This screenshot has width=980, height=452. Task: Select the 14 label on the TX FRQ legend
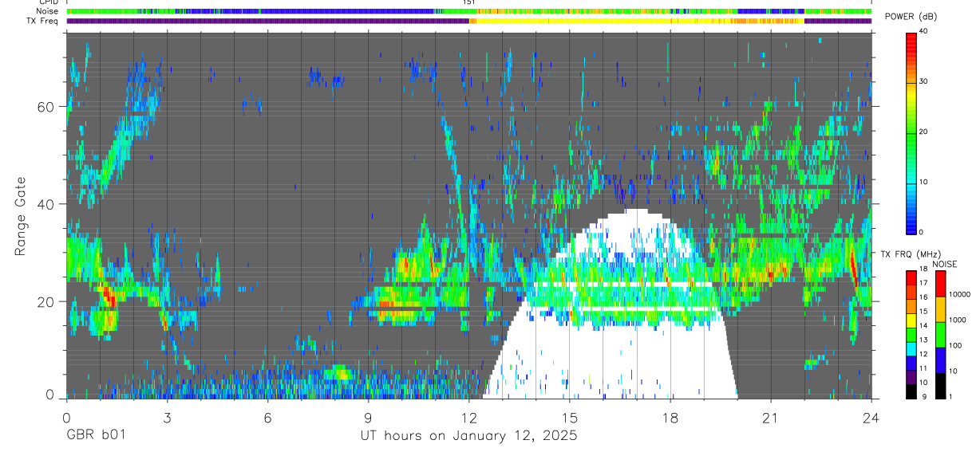(923, 326)
